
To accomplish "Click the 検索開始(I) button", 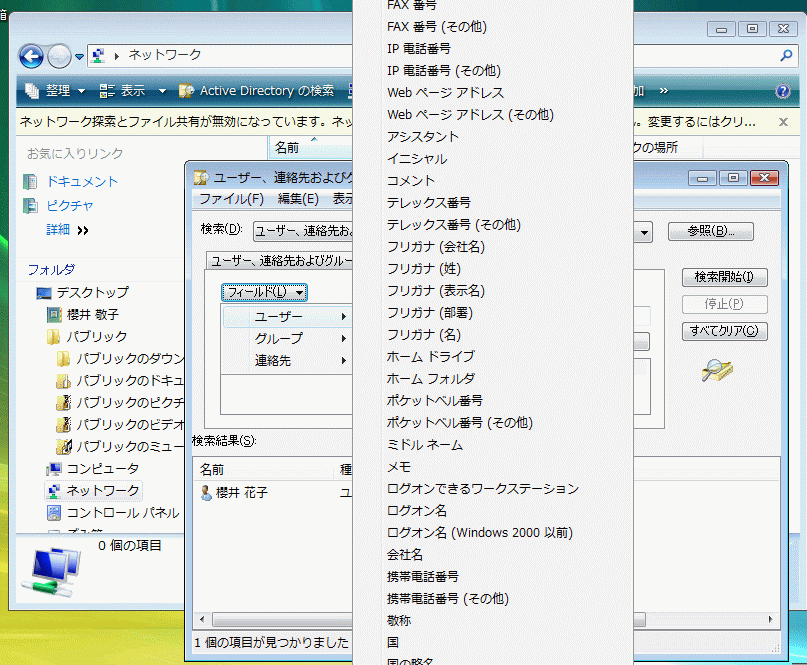I will point(725,277).
